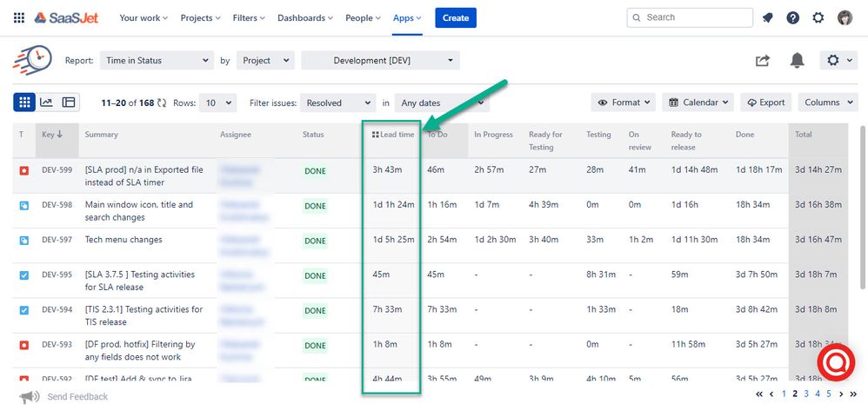Open the app switcher grid icon
868x417 pixels.
pyautogui.click(x=19, y=17)
